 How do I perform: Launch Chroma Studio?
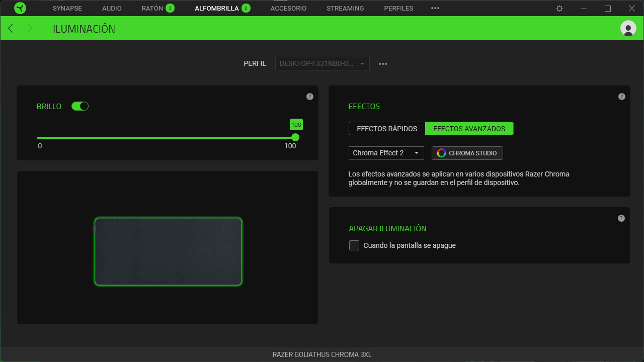[467, 153]
